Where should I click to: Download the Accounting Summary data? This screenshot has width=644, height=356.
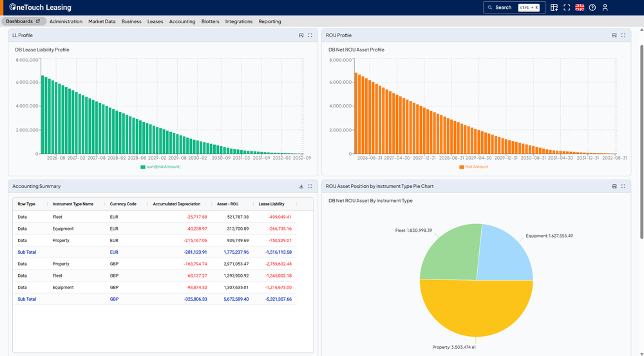click(301, 187)
